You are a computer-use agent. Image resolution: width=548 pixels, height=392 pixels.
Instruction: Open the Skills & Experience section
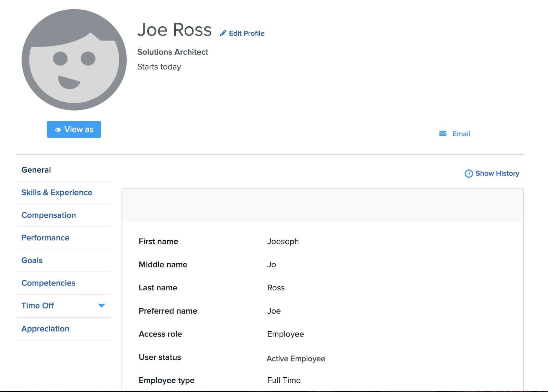click(57, 192)
